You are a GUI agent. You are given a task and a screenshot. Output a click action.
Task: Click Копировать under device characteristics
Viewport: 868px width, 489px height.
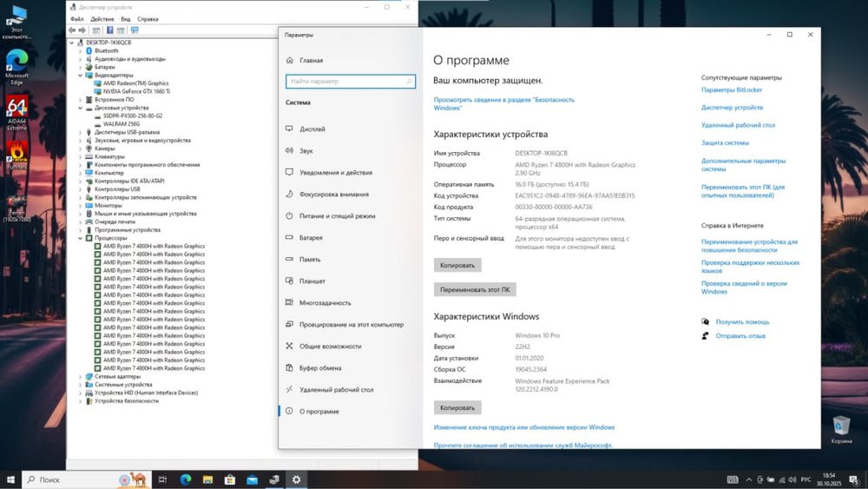point(457,265)
